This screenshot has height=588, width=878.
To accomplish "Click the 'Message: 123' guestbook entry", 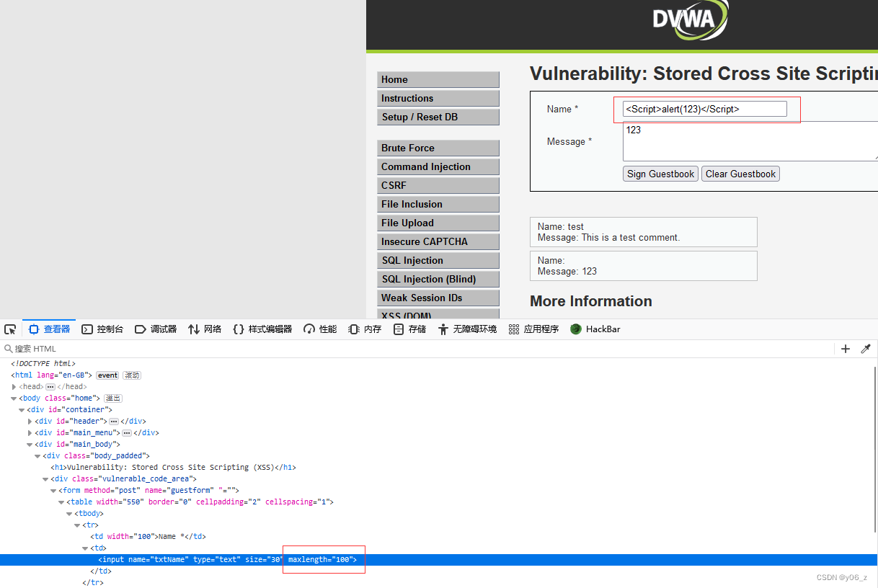I will pos(644,266).
